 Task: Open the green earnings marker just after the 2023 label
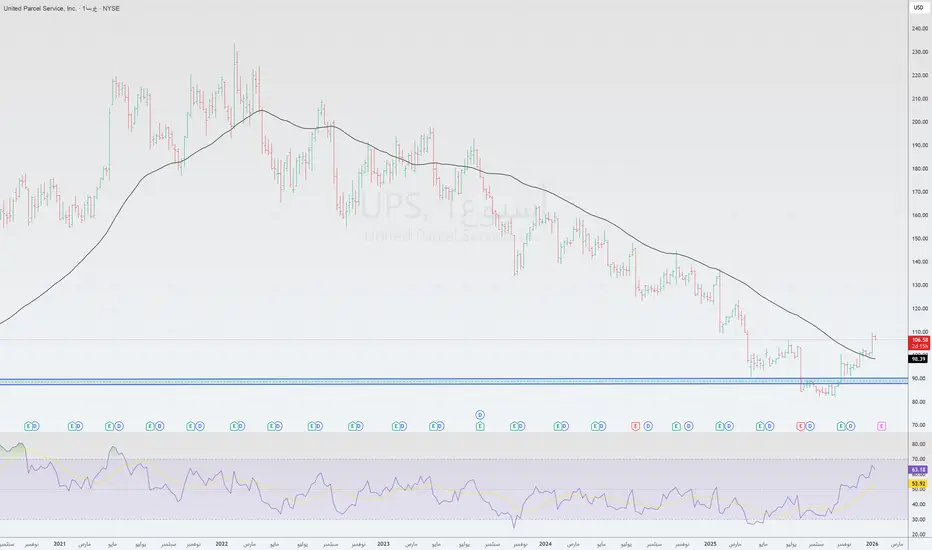pos(396,426)
